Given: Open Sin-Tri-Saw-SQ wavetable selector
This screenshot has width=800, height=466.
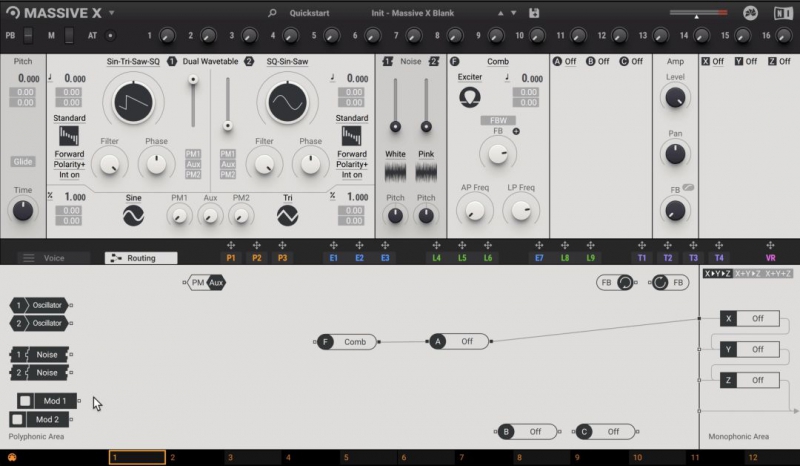Looking at the screenshot, I should click(x=133, y=61).
